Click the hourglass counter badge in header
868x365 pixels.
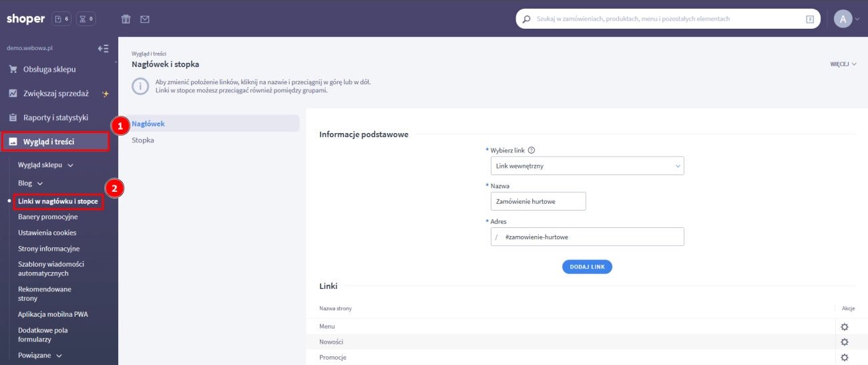(86, 19)
